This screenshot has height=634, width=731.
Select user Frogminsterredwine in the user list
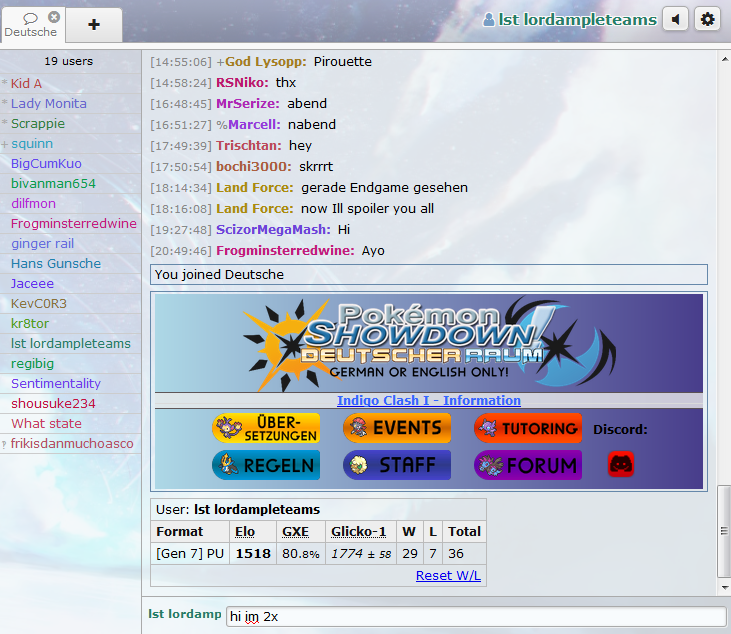(73, 223)
